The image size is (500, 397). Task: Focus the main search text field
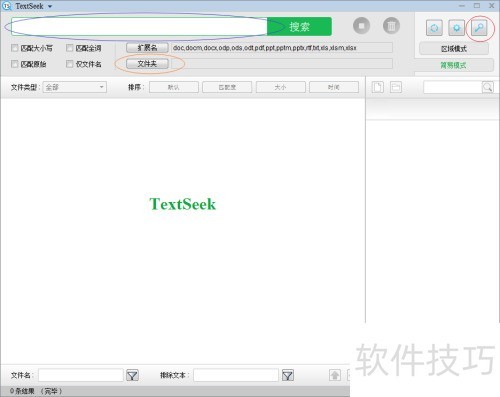tap(139, 26)
